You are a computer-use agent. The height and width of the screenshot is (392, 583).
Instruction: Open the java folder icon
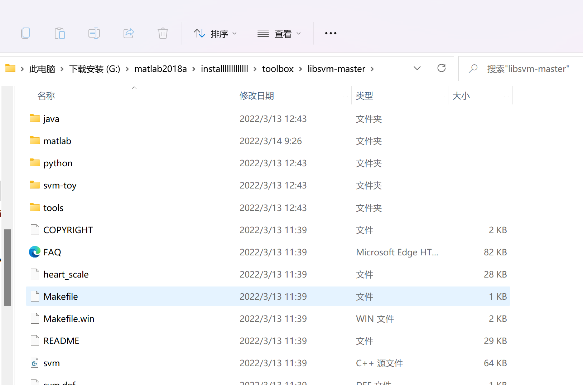34,118
